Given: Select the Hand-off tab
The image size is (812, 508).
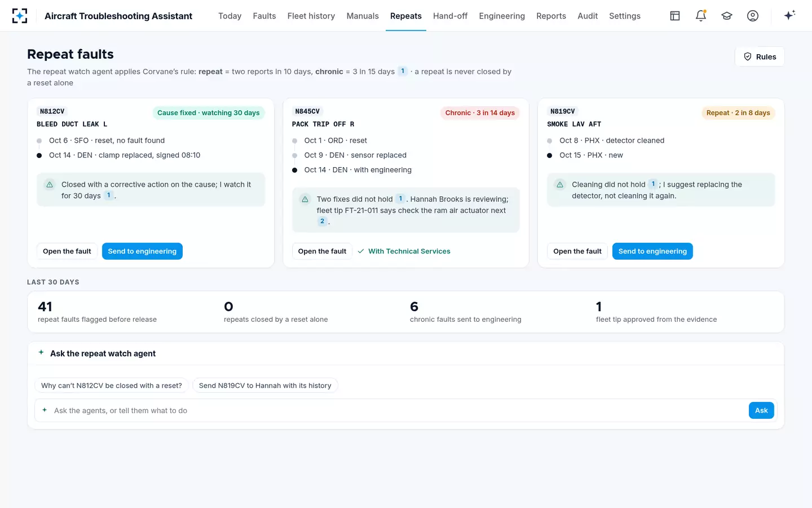Looking at the screenshot, I should point(450,16).
